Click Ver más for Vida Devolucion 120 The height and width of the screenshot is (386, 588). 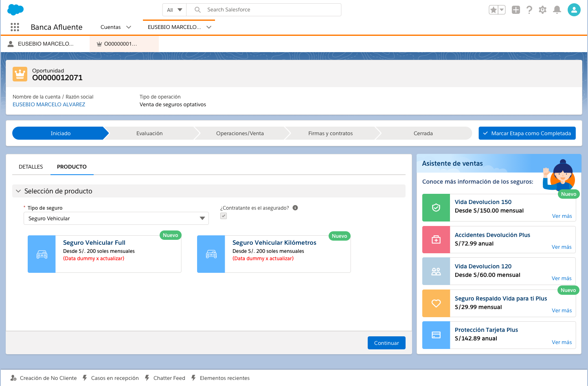(562, 278)
